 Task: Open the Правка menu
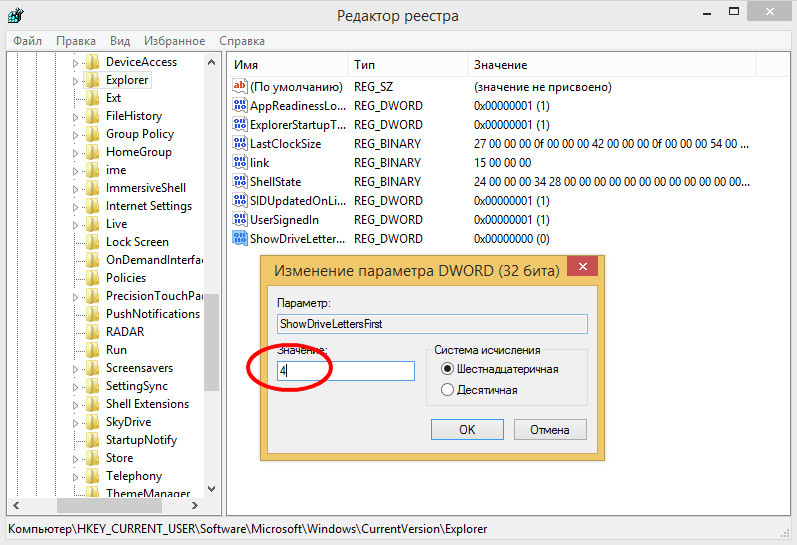click(x=76, y=41)
